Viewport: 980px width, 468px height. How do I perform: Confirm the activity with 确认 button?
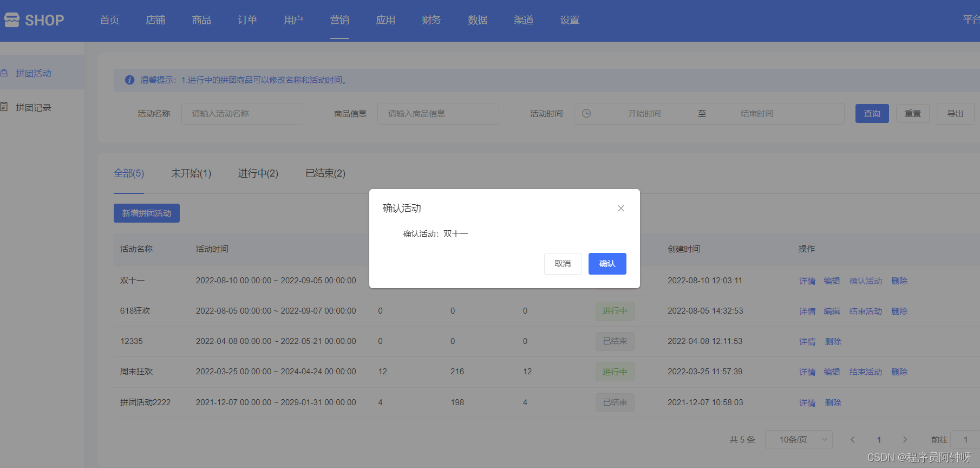click(x=607, y=264)
